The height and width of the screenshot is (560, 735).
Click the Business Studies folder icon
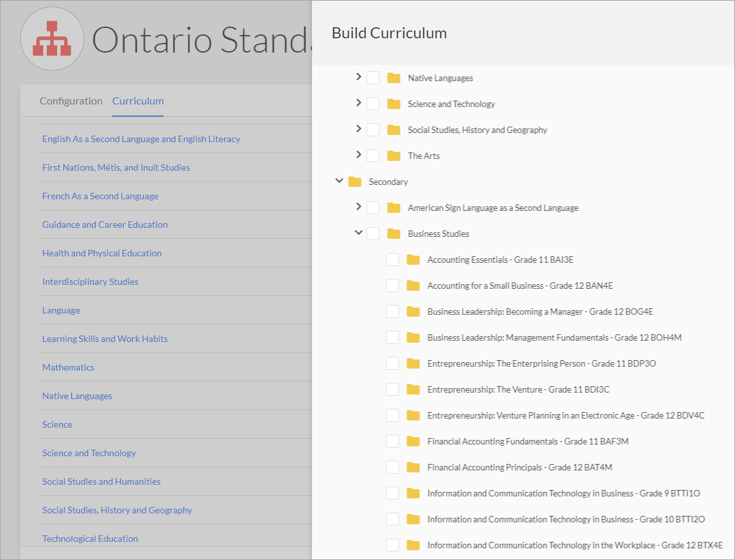tap(394, 234)
